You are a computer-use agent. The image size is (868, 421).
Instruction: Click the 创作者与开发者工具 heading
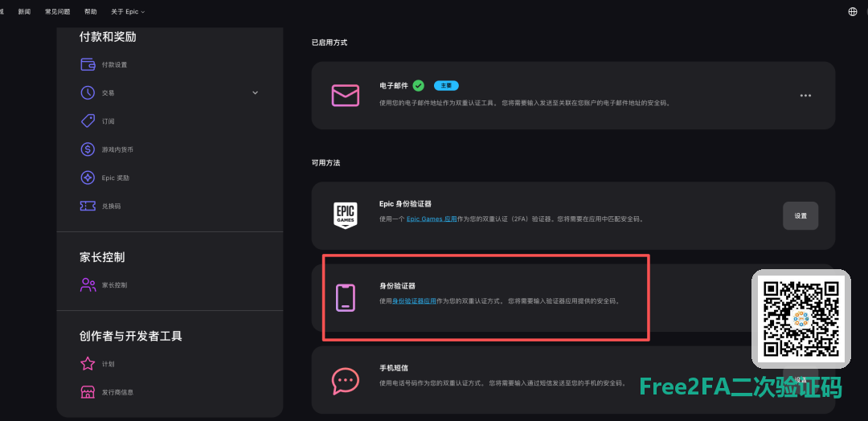(131, 336)
